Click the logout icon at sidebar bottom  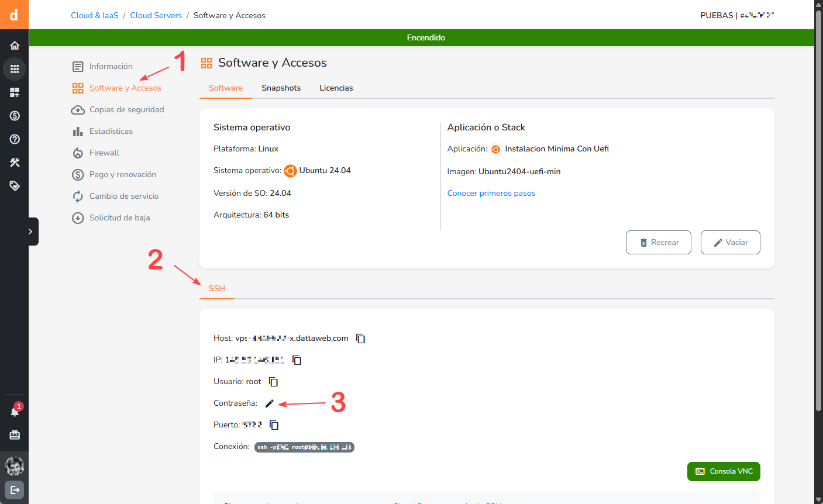(x=15, y=489)
